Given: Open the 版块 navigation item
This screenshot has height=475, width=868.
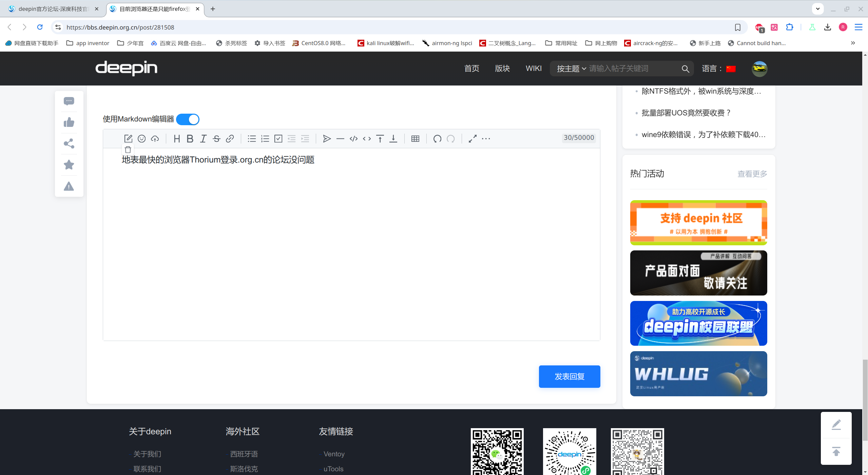Looking at the screenshot, I should (502, 69).
